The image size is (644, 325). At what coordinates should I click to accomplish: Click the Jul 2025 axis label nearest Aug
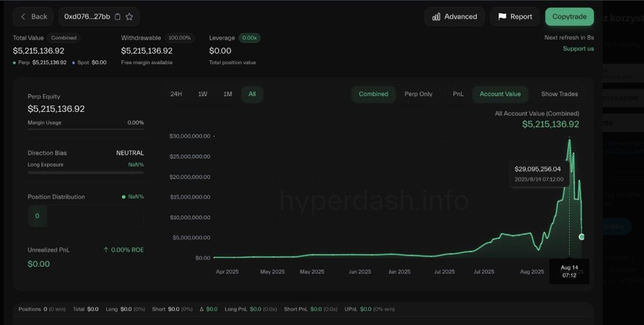tap(484, 272)
